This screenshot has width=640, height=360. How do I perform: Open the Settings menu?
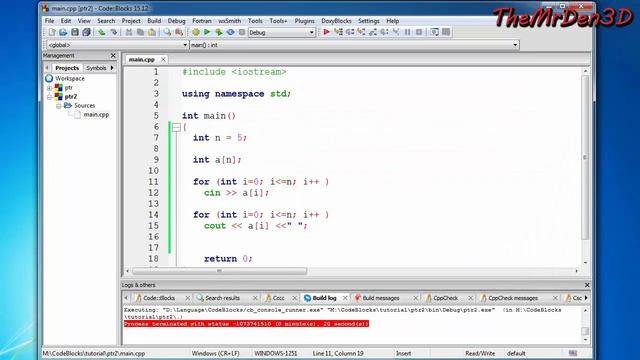click(369, 21)
